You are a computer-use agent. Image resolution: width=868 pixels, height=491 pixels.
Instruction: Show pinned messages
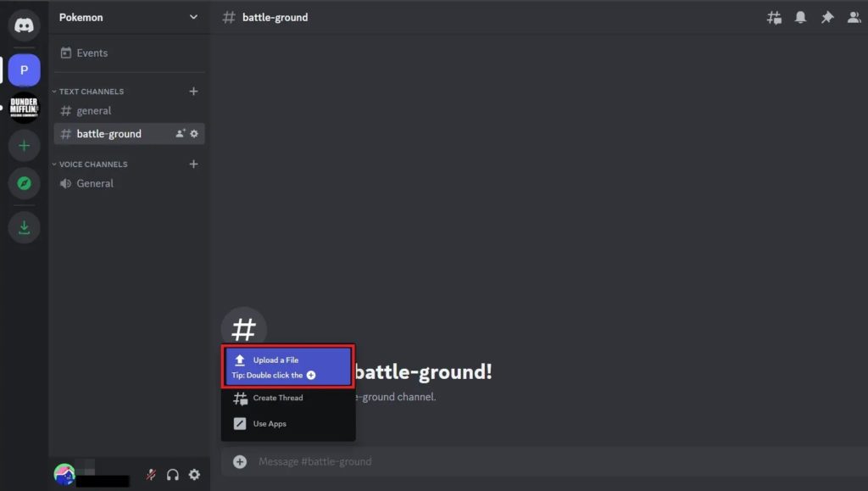click(827, 17)
